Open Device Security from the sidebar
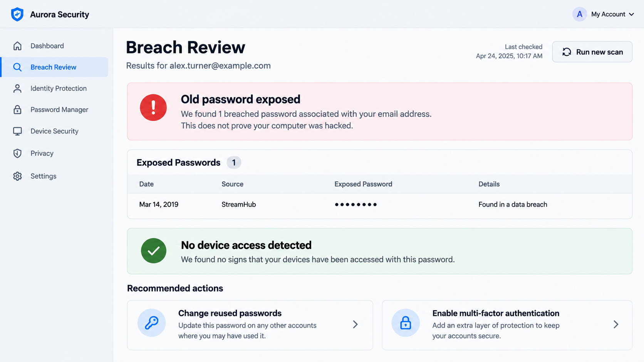Viewport: 644px width, 362px height. [x=55, y=131]
